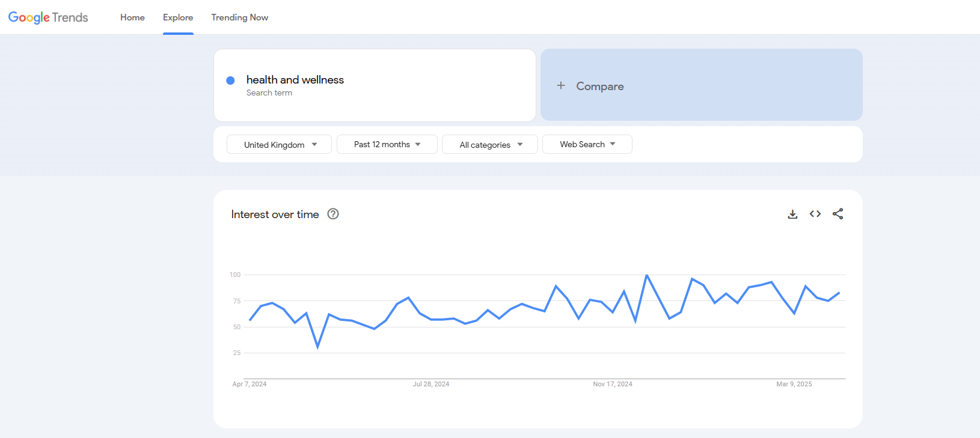Click the Google Trends logo
980x438 pixels.
(x=48, y=17)
